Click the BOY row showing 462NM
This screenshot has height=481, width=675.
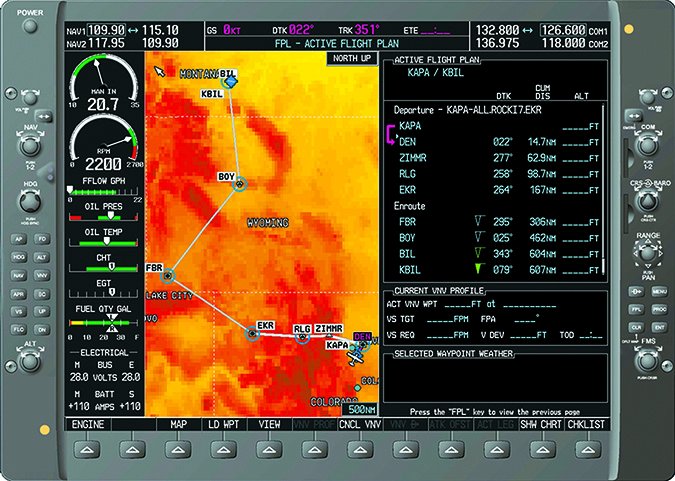(x=495, y=238)
